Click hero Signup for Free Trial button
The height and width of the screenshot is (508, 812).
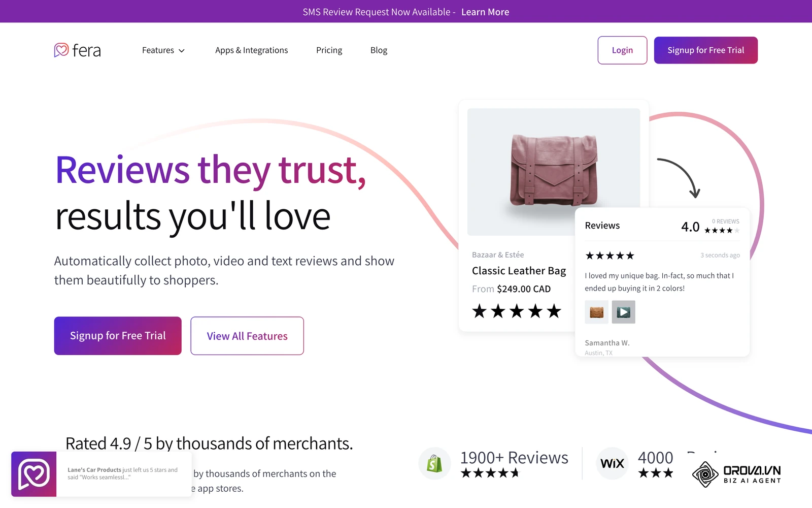click(x=118, y=336)
